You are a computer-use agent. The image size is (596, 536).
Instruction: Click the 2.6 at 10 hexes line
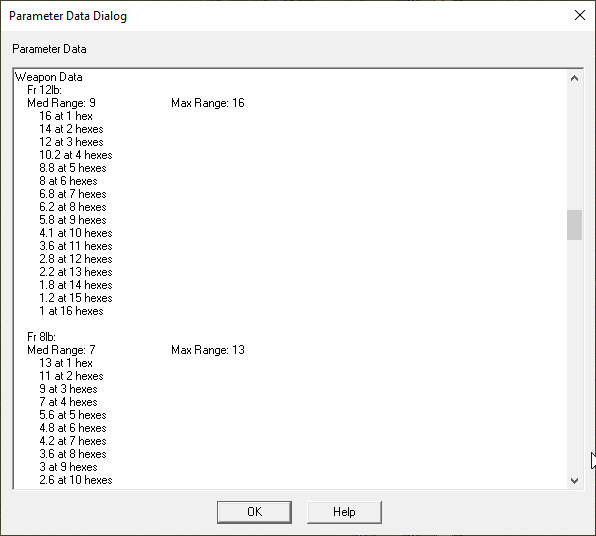click(76, 480)
